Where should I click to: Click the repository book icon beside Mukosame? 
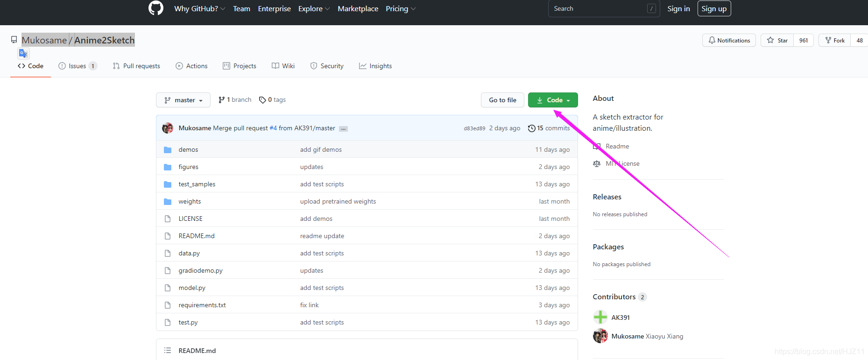coord(14,40)
